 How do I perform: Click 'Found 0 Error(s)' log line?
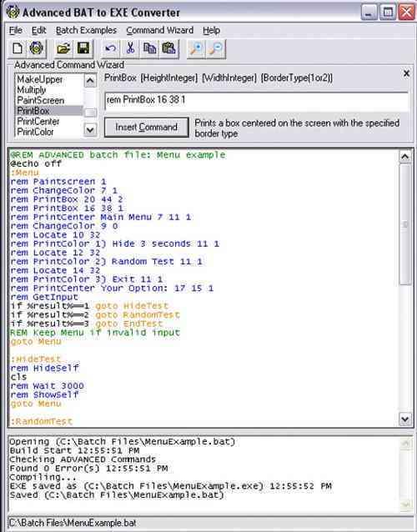coord(88,469)
